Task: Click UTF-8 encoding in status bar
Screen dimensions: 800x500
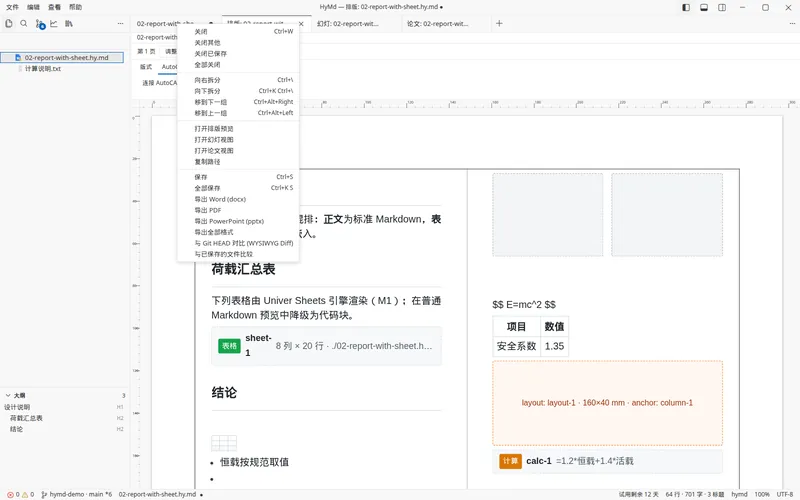Action: coord(785,494)
